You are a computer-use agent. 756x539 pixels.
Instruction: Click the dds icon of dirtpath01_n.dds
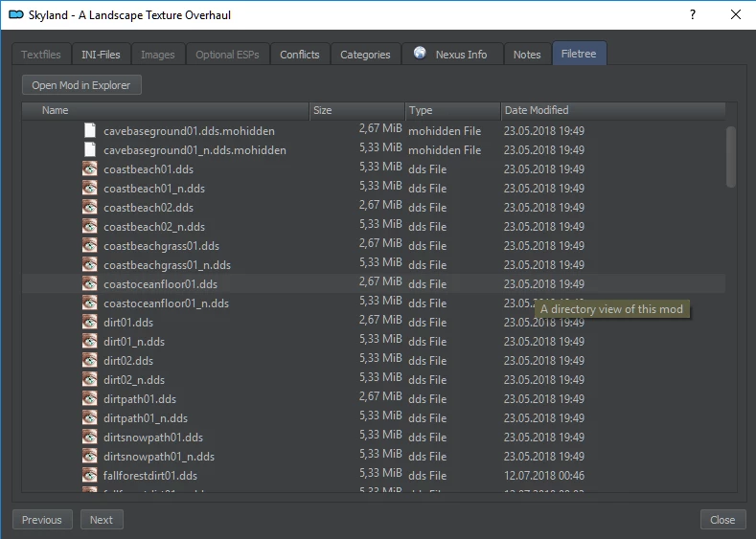[90, 418]
